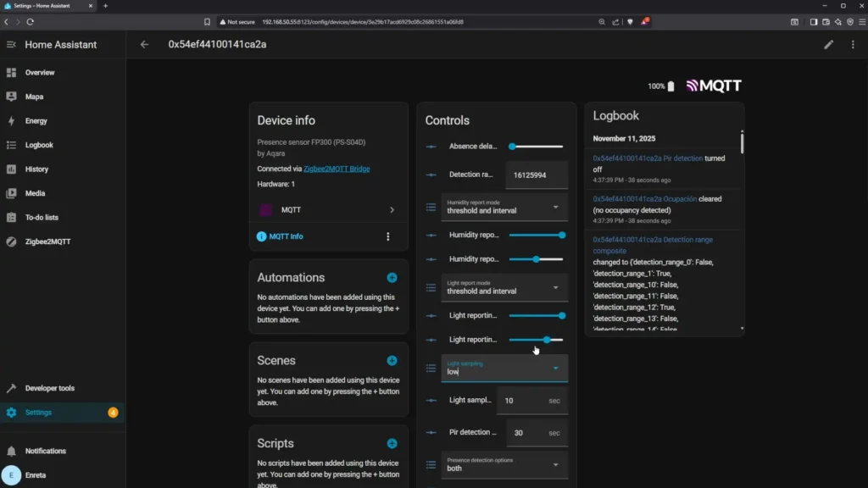The image size is (868, 488).
Task: Click the pencil edit icon
Action: coord(829,45)
